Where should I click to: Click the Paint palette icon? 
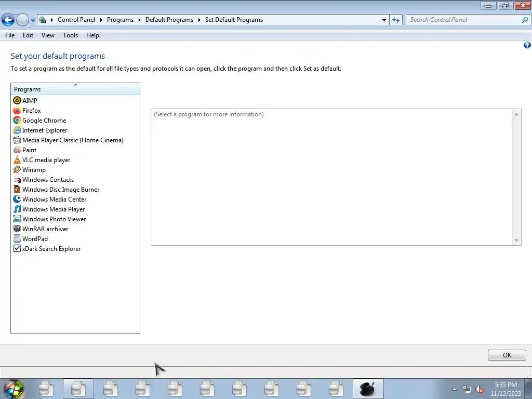[17, 150]
